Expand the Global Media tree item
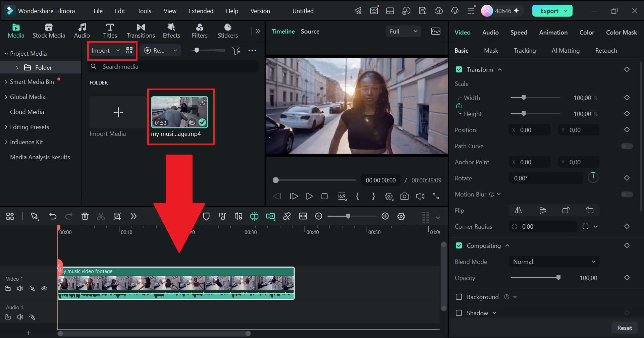This screenshot has height=338, width=644. click(6, 97)
